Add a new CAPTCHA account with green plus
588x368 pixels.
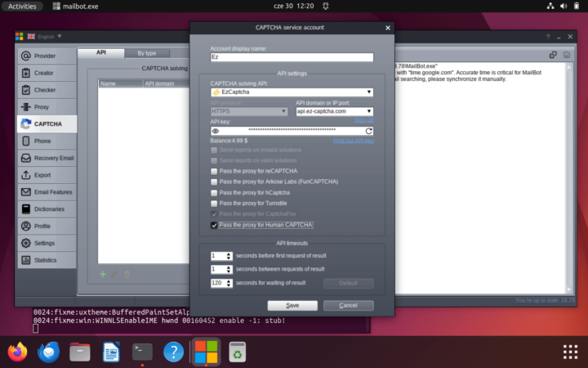point(103,274)
